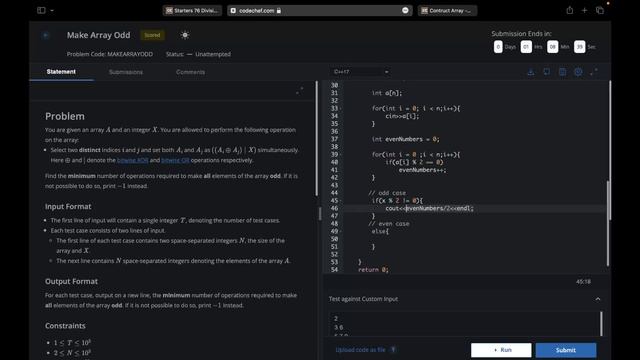Click the 'Output Format' heading
The image size is (640, 360).
pyautogui.click(x=71, y=282)
